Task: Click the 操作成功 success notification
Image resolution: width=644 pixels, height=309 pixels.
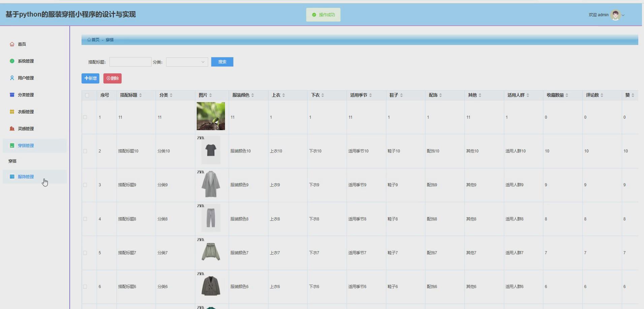Action: tap(323, 15)
